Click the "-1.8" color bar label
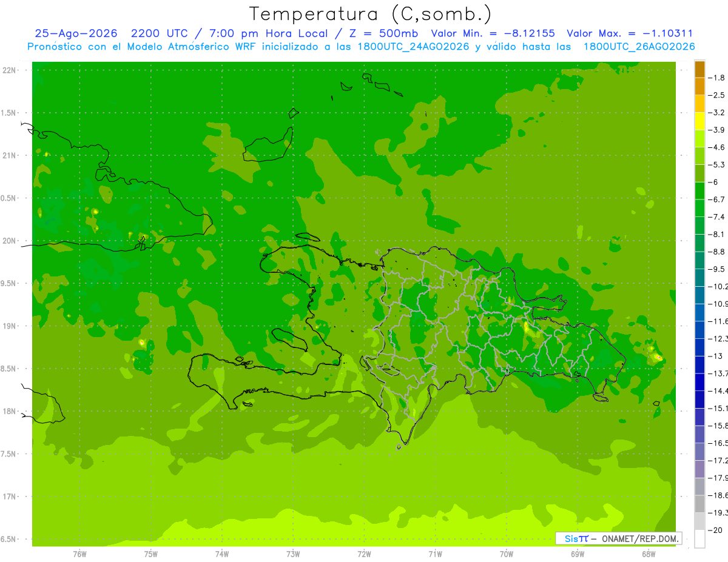The image size is (728, 562). [x=718, y=78]
